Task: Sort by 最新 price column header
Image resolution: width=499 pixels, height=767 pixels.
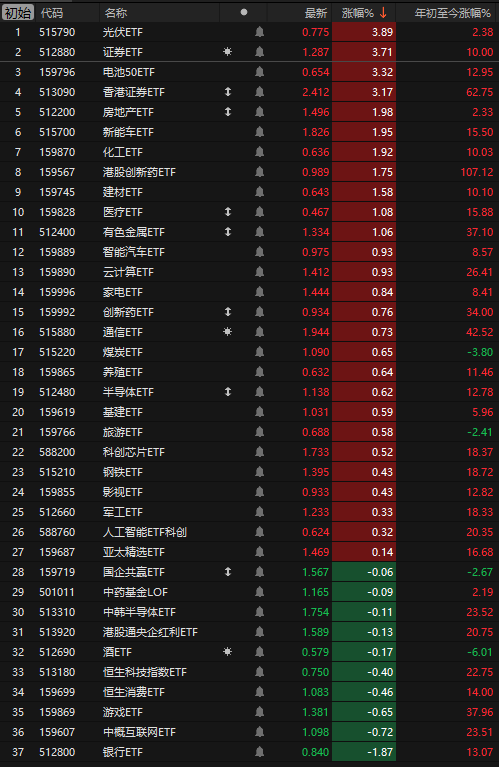Action: (x=316, y=13)
